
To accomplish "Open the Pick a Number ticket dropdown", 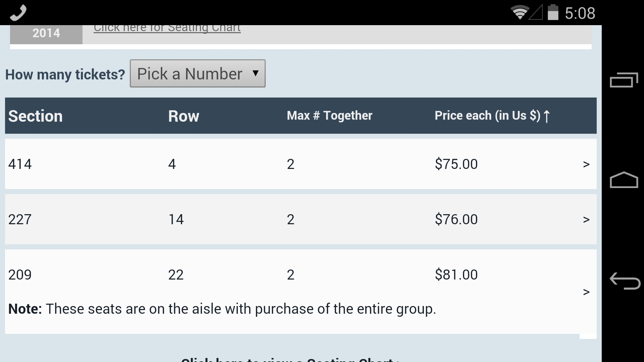I will tap(198, 74).
